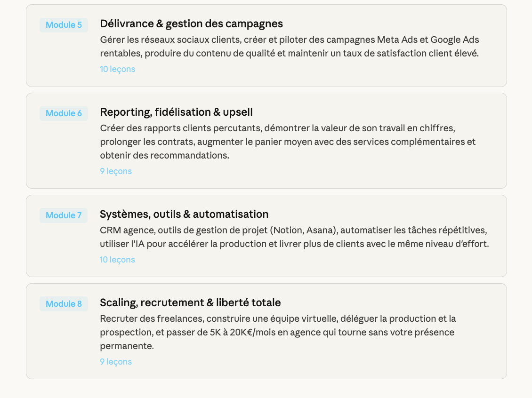The height and width of the screenshot is (398, 532).
Task: Click the Module 5 badge
Action: [64, 25]
